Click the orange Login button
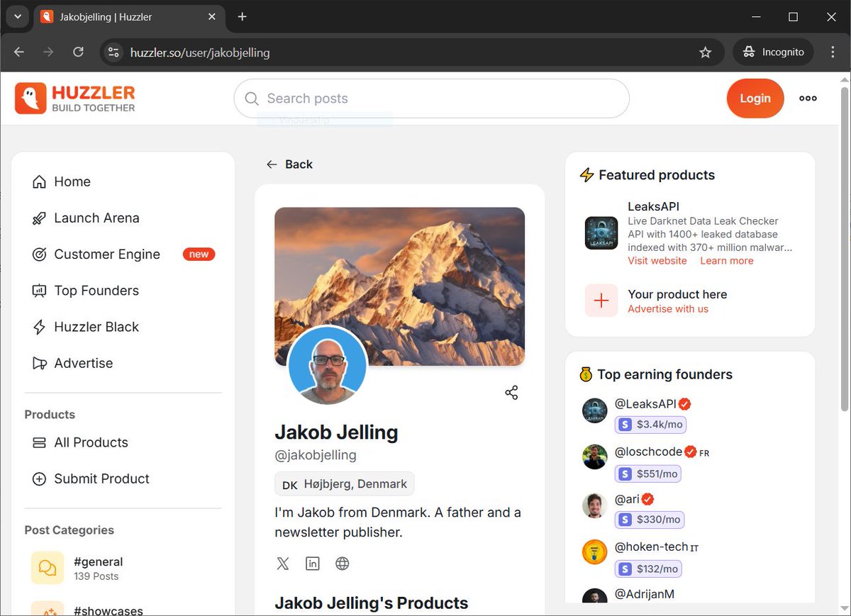The image size is (851, 616). click(755, 99)
